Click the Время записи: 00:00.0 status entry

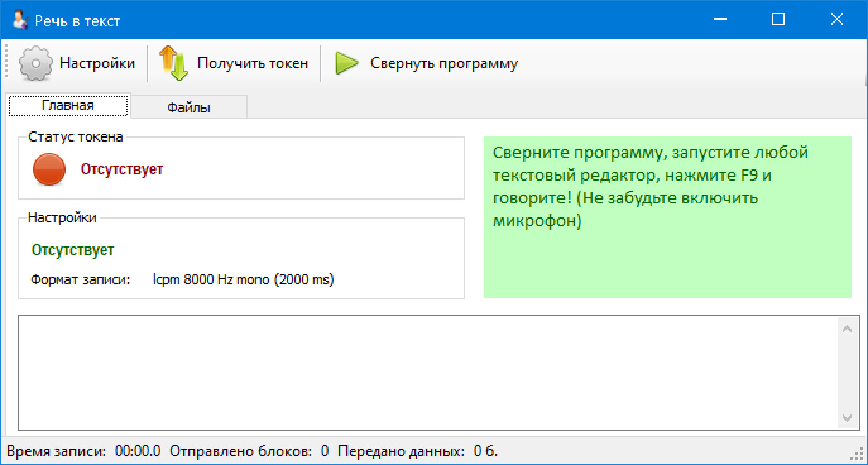coord(83,451)
